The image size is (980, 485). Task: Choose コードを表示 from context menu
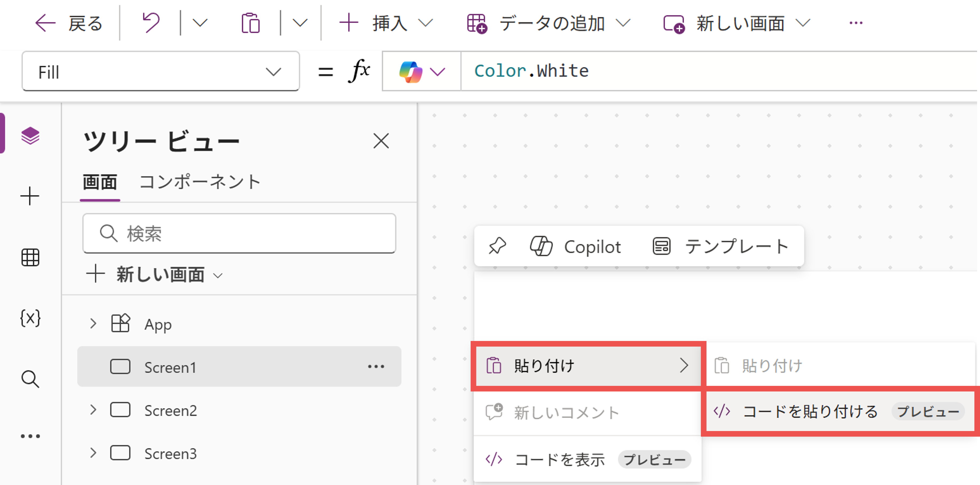point(559,460)
